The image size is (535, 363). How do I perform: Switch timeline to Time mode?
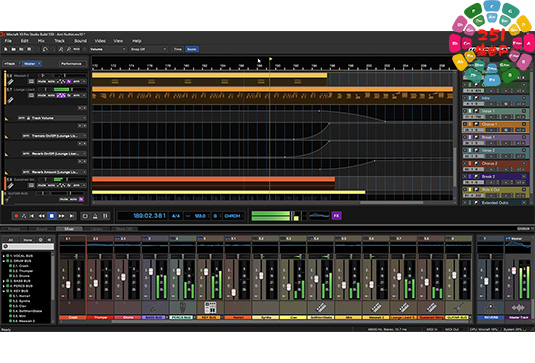(x=177, y=49)
